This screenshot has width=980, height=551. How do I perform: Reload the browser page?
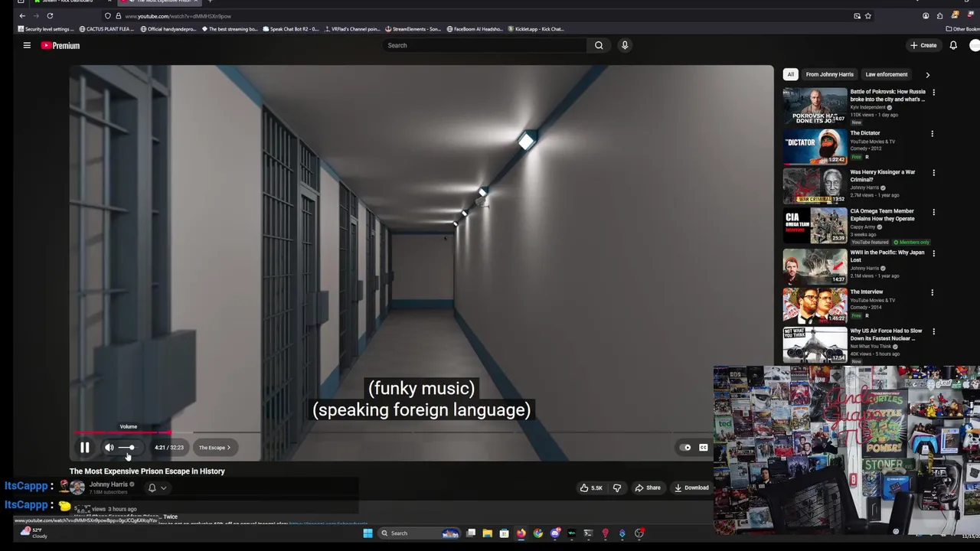pos(50,16)
